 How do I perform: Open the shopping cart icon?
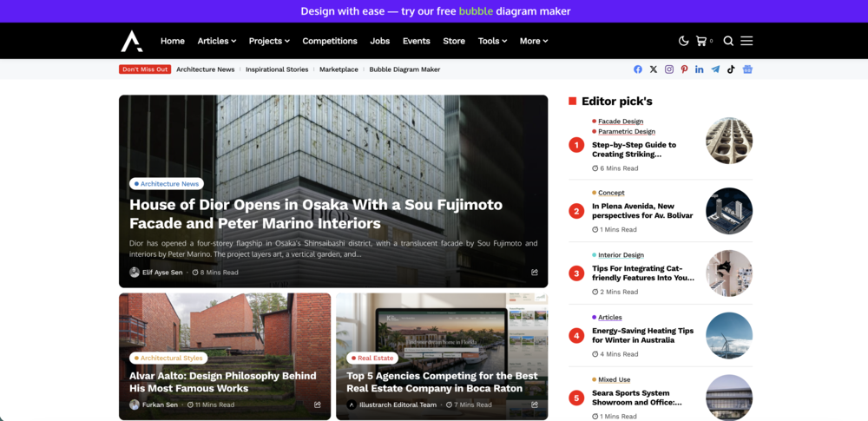coord(701,41)
